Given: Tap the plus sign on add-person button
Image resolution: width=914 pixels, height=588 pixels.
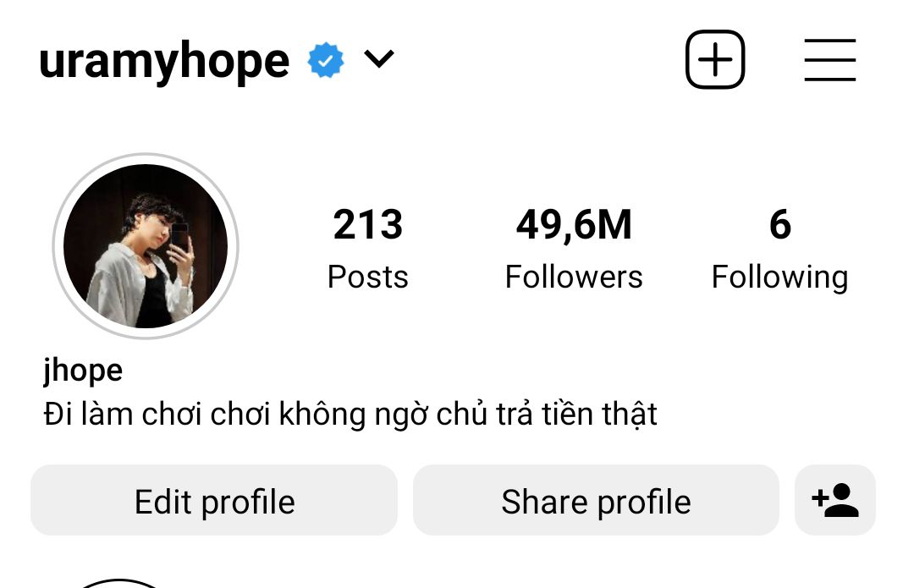Looking at the screenshot, I should 819,499.
